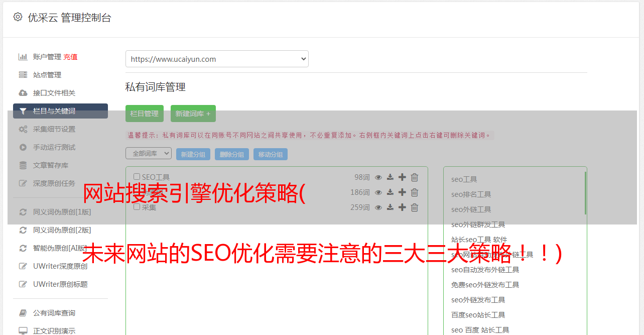Image resolution: width=644 pixels, height=335 pixels.
Task: Click the 删除分组 button
Action: [x=232, y=154]
